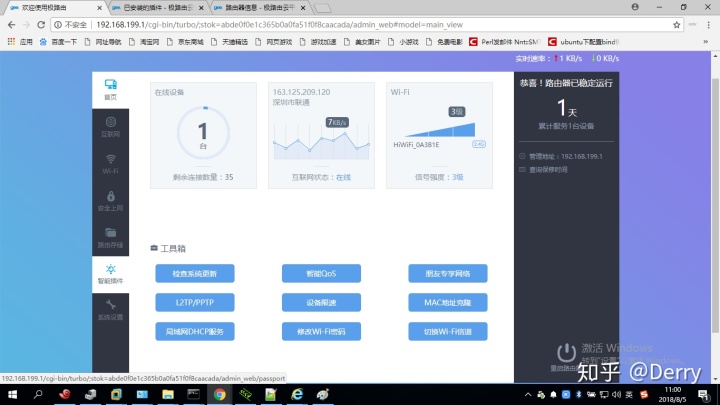Open the 智能插件 plugin section
This screenshot has height=405, width=720.
(x=110, y=274)
